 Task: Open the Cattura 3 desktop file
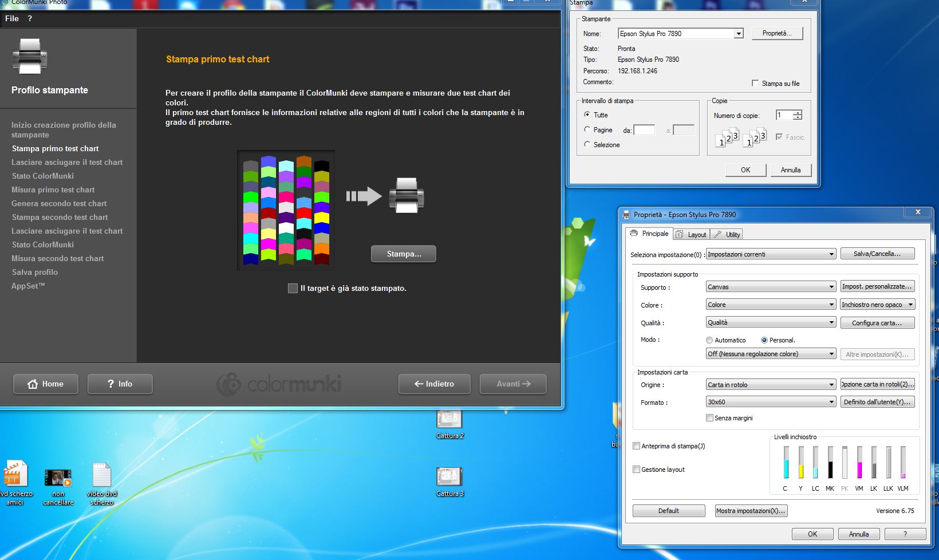click(x=449, y=482)
